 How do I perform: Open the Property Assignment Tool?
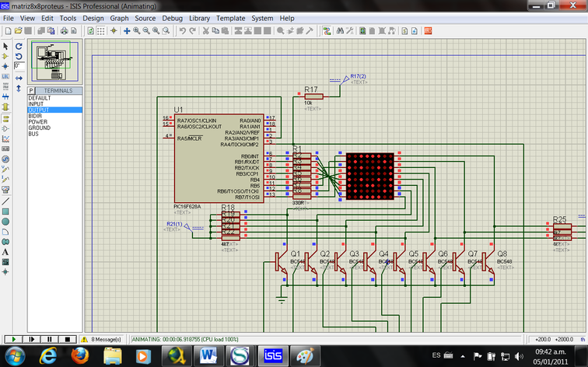[x=350, y=31]
